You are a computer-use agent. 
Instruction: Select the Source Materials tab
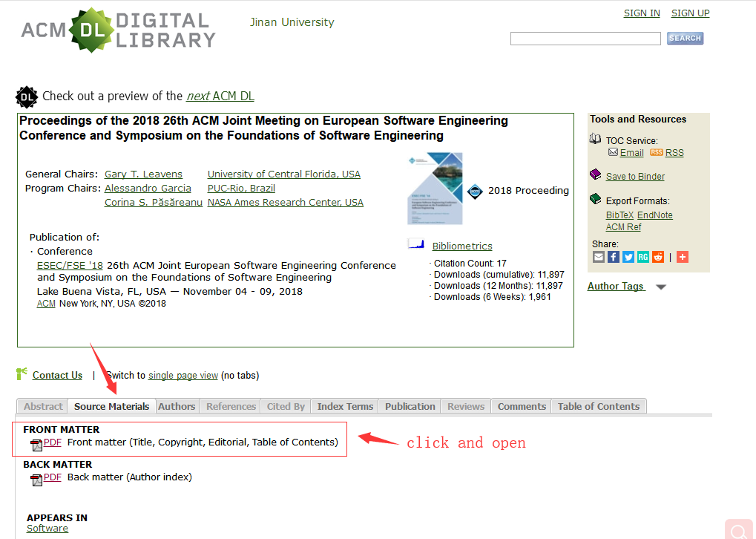[111, 406]
